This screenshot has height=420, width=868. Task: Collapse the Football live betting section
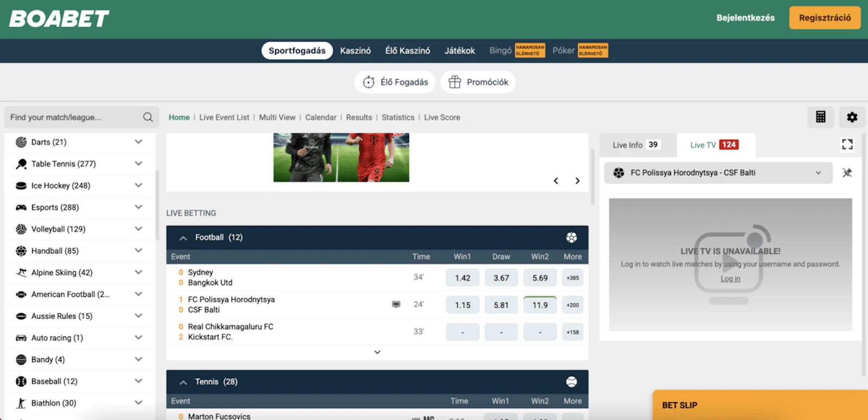click(x=183, y=238)
